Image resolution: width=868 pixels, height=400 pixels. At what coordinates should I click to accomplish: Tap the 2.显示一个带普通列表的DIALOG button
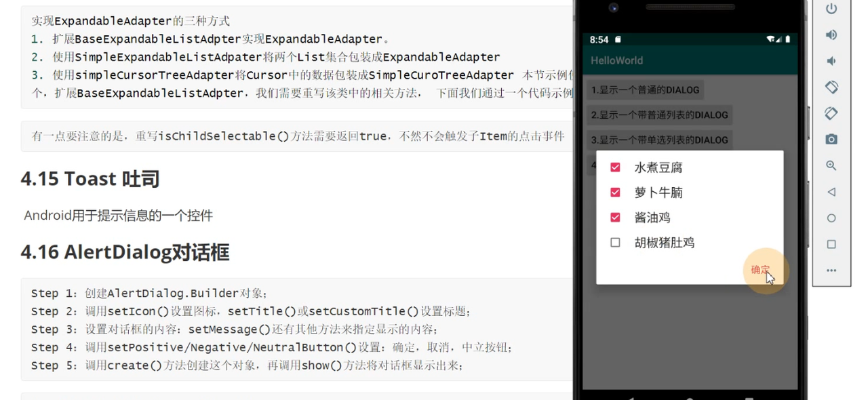pos(658,115)
